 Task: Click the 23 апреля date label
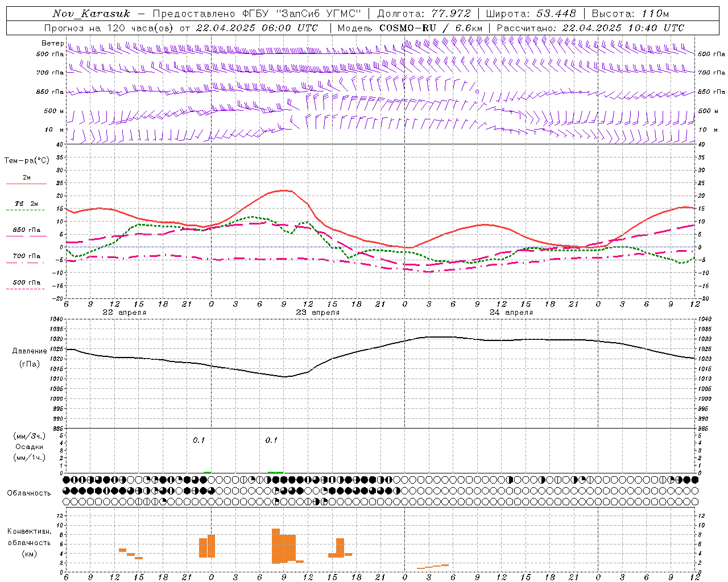[x=317, y=313]
